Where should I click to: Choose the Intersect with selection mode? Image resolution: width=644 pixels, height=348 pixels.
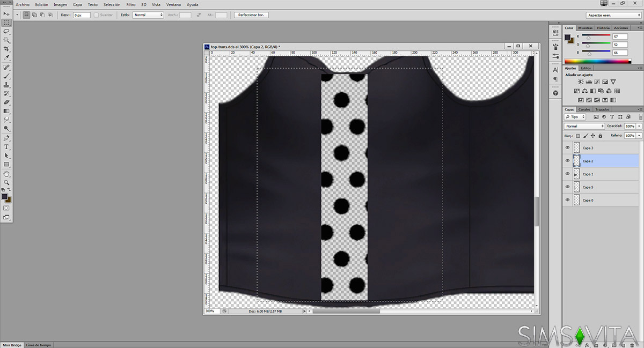pos(50,15)
